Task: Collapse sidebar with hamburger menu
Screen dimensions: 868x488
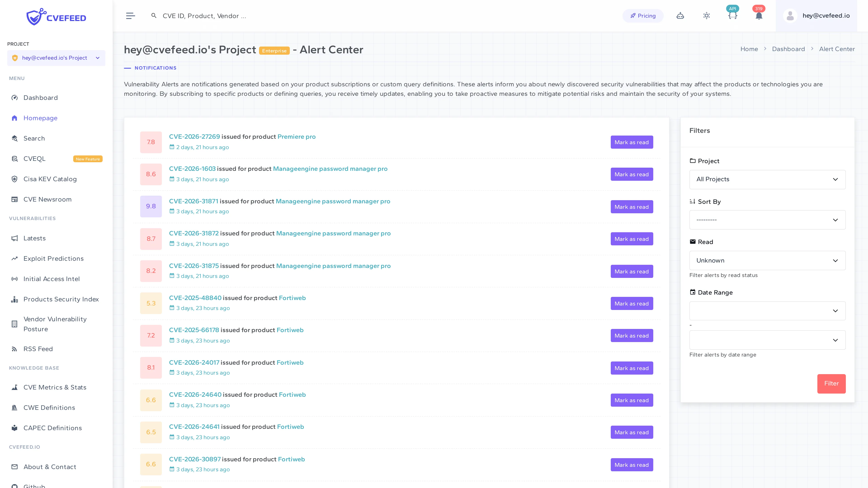Action: click(130, 16)
